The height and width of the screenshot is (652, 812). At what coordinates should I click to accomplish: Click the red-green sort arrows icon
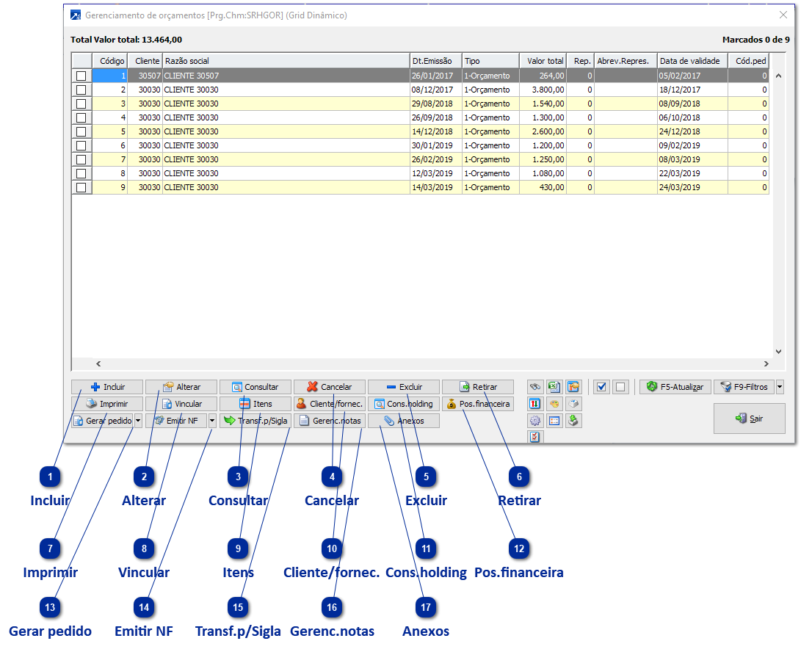(x=535, y=404)
